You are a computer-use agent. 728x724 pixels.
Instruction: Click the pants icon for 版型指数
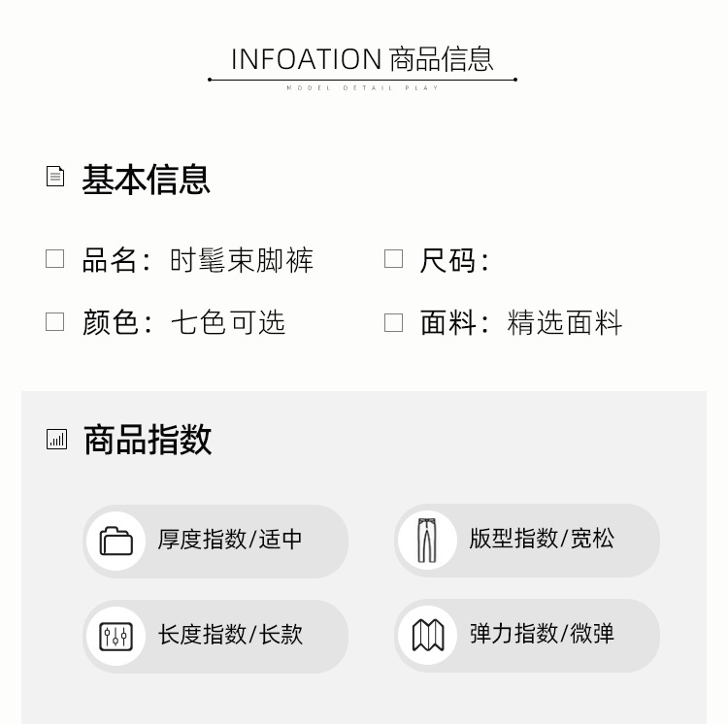coord(427,540)
